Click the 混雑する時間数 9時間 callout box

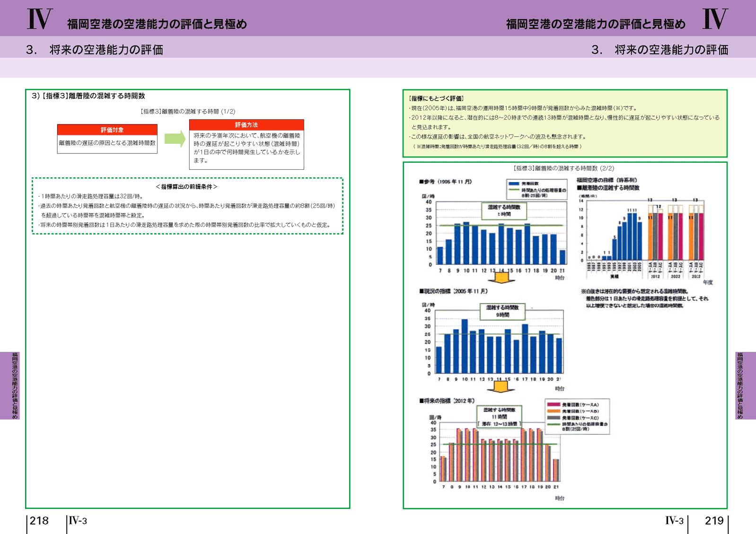tap(502, 311)
